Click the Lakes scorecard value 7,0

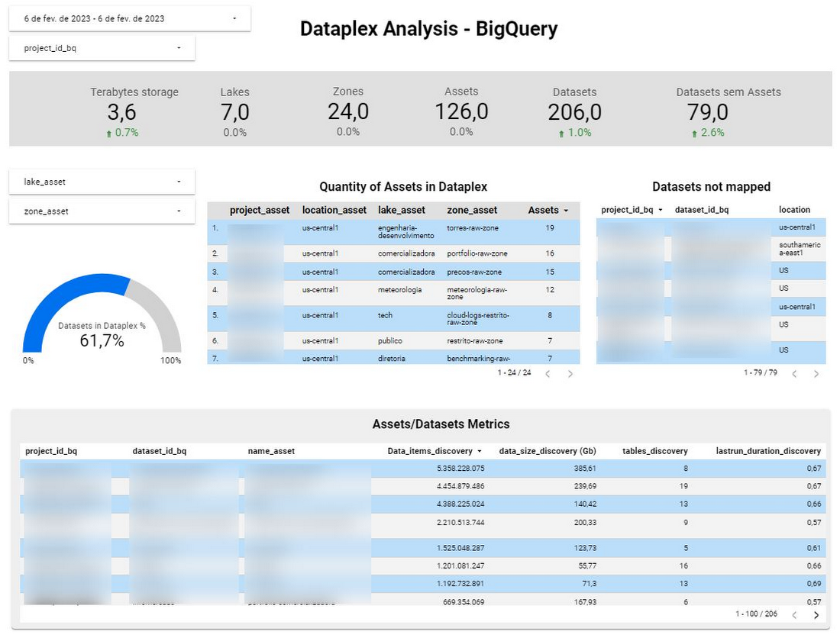[x=235, y=112]
